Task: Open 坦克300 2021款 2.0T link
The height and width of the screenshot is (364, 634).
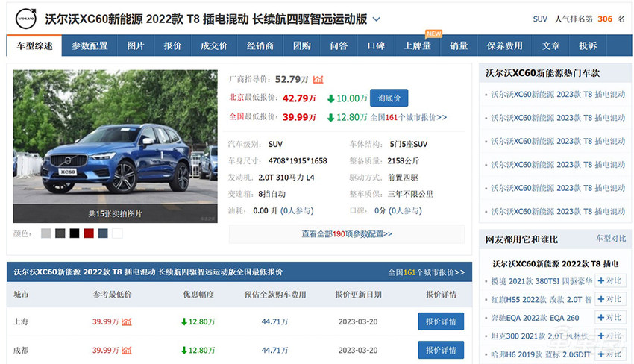Action: click(x=539, y=336)
